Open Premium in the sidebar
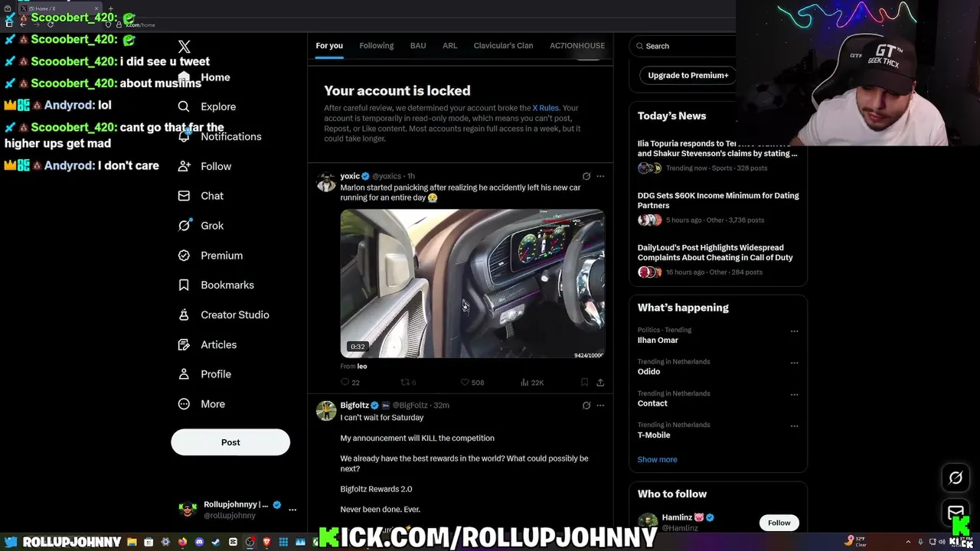The width and height of the screenshot is (980, 551). pyautogui.click(x=210, y=256)
